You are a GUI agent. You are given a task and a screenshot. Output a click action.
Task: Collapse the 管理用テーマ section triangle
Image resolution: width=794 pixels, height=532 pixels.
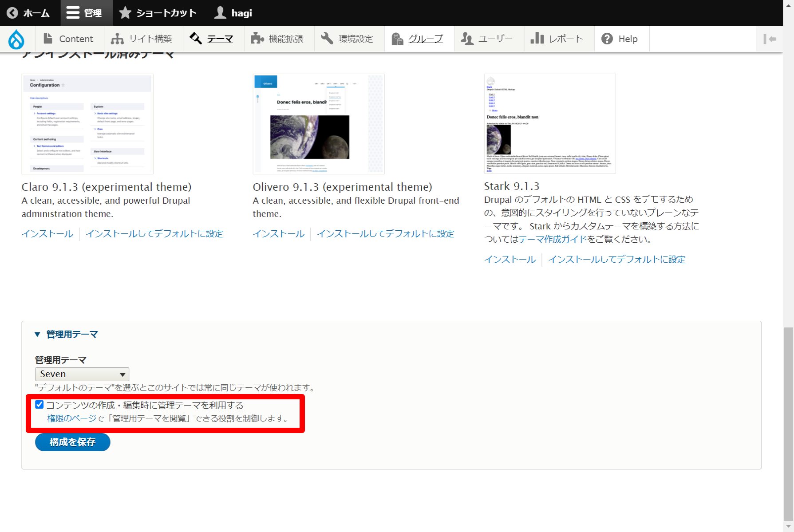(x=37, y=335)
